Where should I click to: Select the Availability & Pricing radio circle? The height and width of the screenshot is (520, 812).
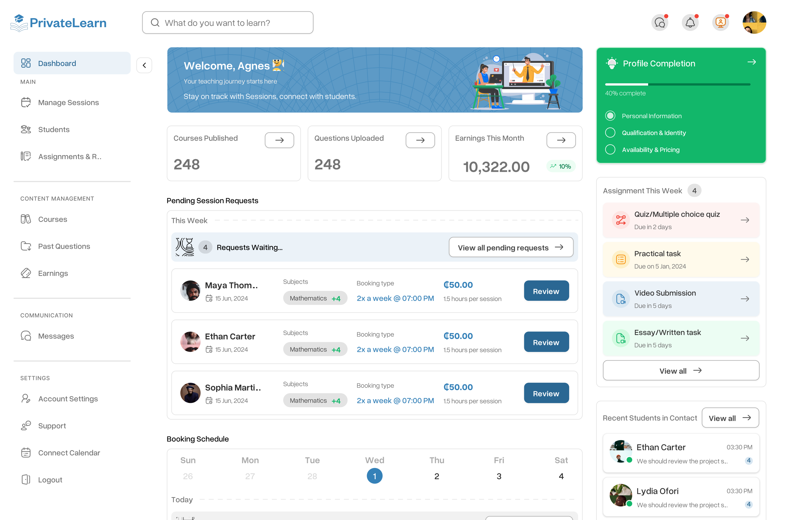[610, 149]
